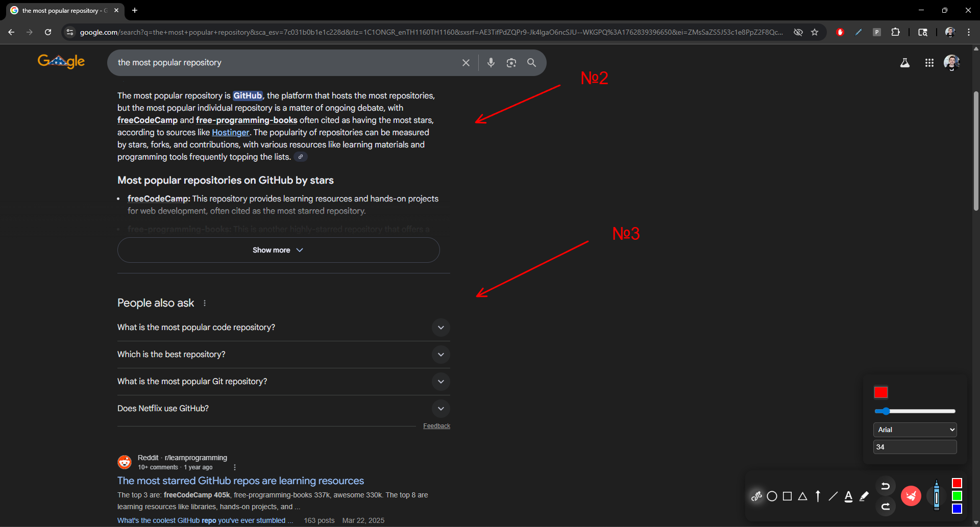This screenshot has height=527, width=980.
Task: Start a voice search with the microphone
Action: (x=491, y=62)
